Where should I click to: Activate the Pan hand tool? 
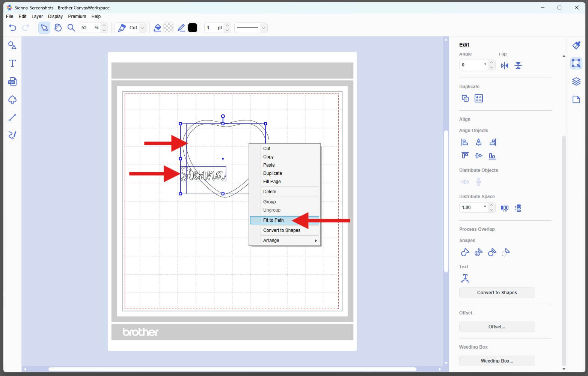[58, 28]
